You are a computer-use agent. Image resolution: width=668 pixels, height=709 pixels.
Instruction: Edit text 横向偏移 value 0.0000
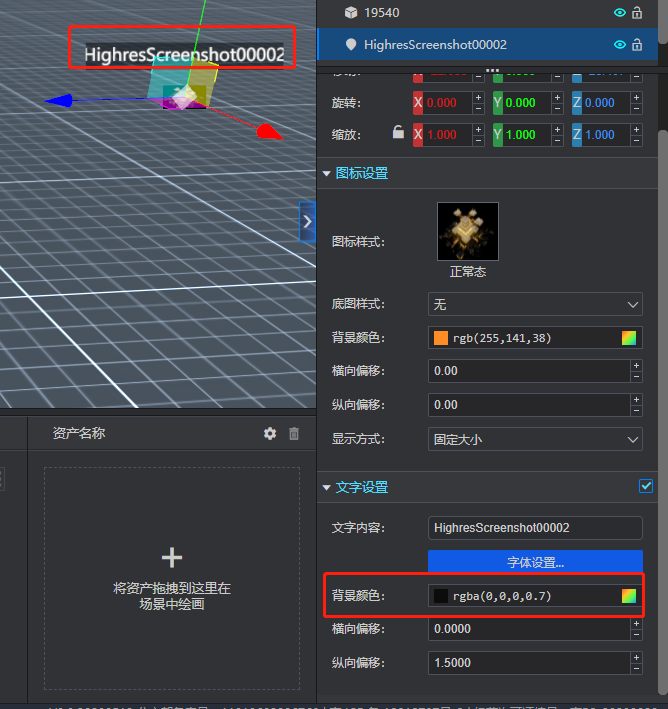coord(529,629)
